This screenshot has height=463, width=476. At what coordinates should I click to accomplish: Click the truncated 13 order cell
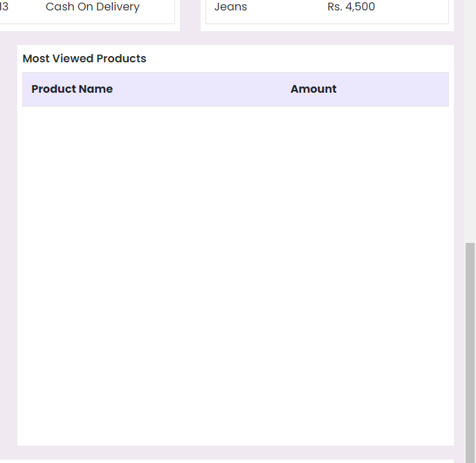point(4,7)
